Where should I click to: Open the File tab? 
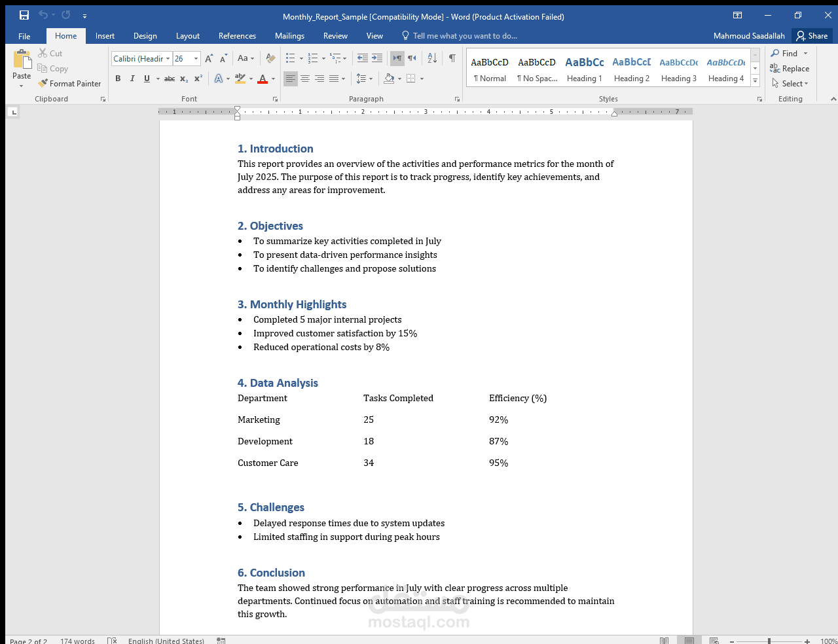pyautogui.click(x=24, y=36)
